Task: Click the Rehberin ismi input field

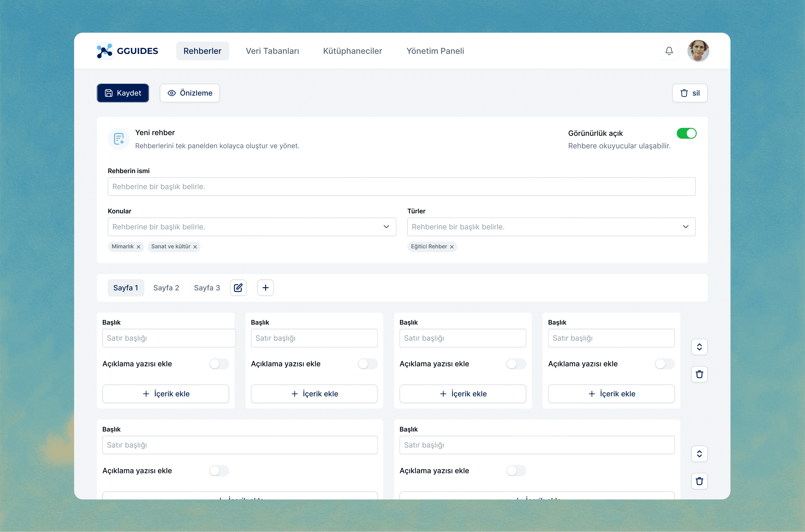Action: [x=401, y=186]
